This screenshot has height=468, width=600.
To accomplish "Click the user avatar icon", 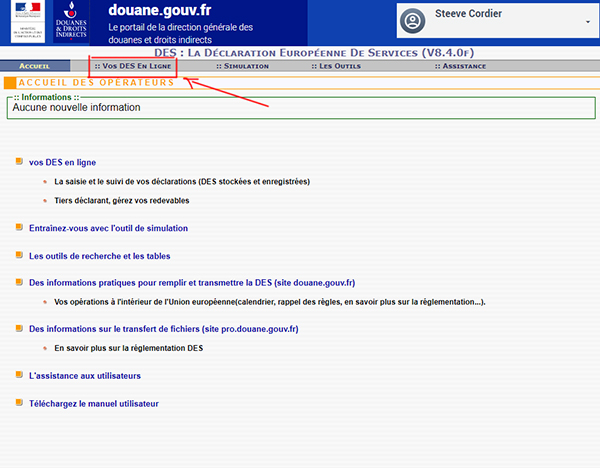I will 412,21.
